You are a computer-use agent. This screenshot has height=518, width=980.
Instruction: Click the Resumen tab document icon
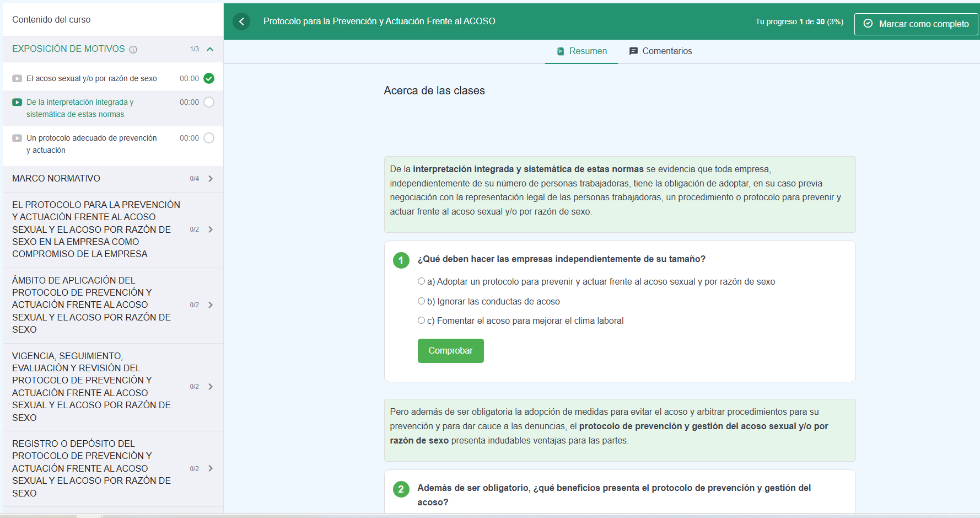coord(561,51)
